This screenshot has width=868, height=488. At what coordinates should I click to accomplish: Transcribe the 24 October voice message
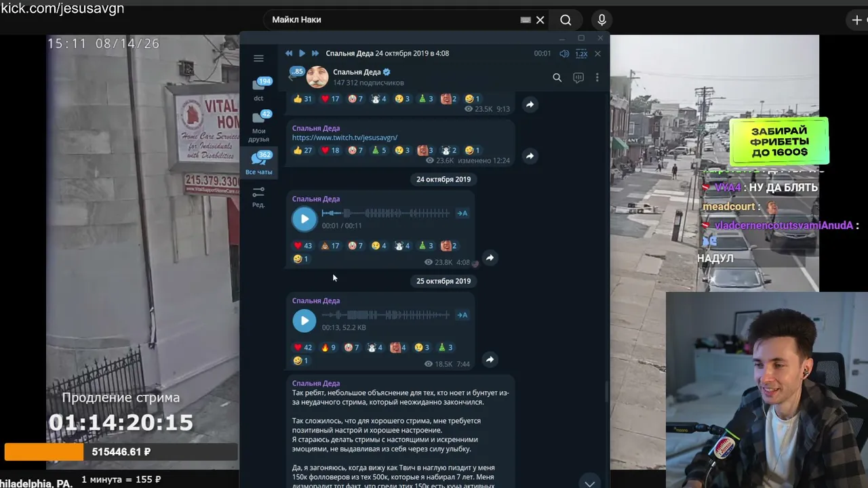(x=462, y=213)
